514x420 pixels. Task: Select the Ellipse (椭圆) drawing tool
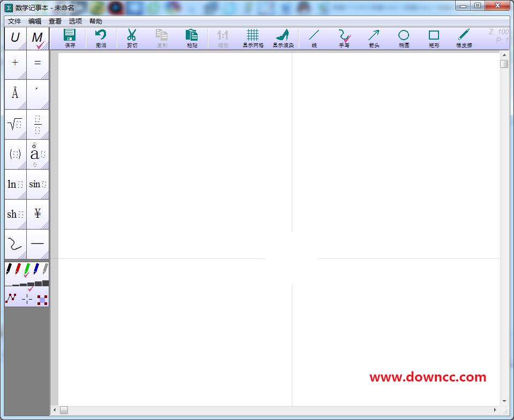coord(404,38)
